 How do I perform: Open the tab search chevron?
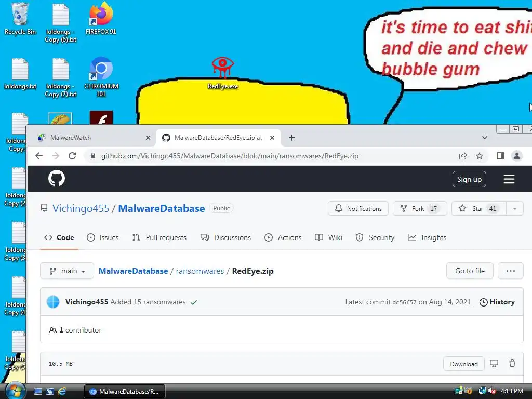[485, 138]
